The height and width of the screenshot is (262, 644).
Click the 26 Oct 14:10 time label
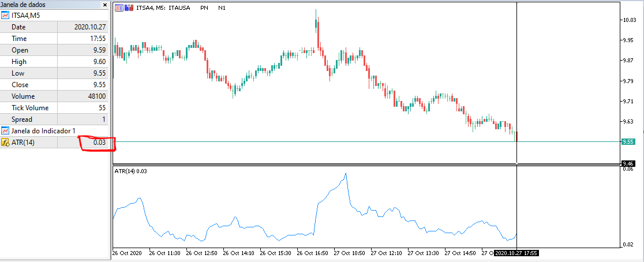239,253
